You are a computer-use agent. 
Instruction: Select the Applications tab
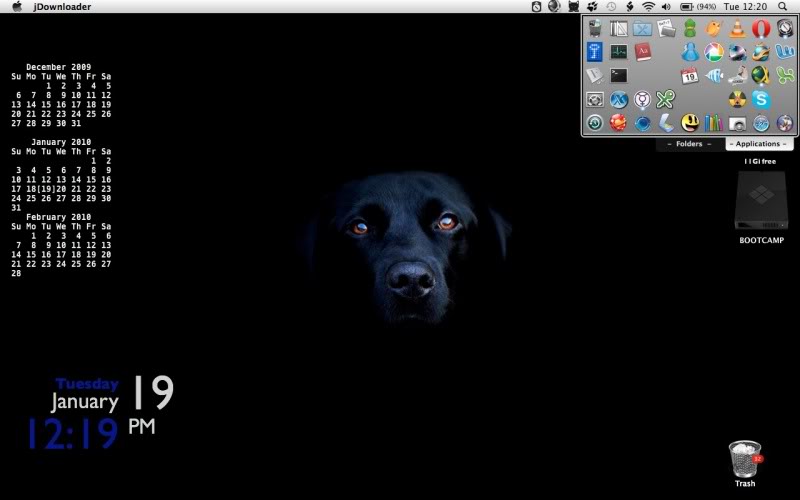tap(758, 144)
